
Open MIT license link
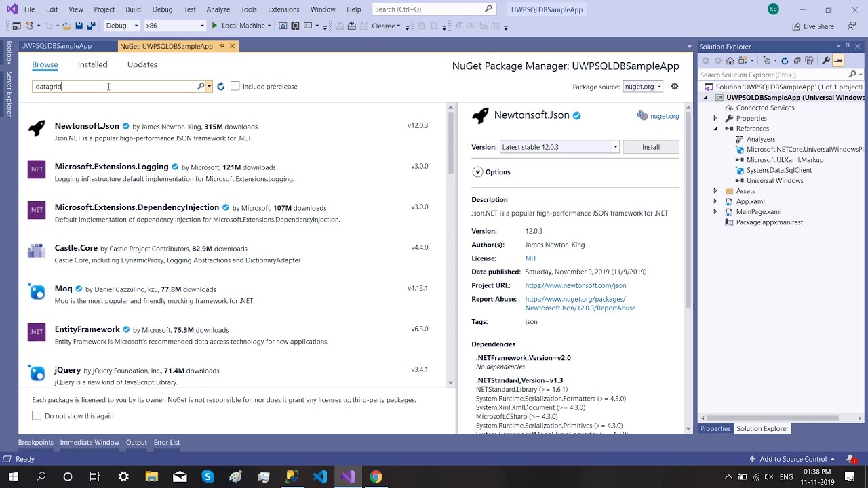click(531, 258)
